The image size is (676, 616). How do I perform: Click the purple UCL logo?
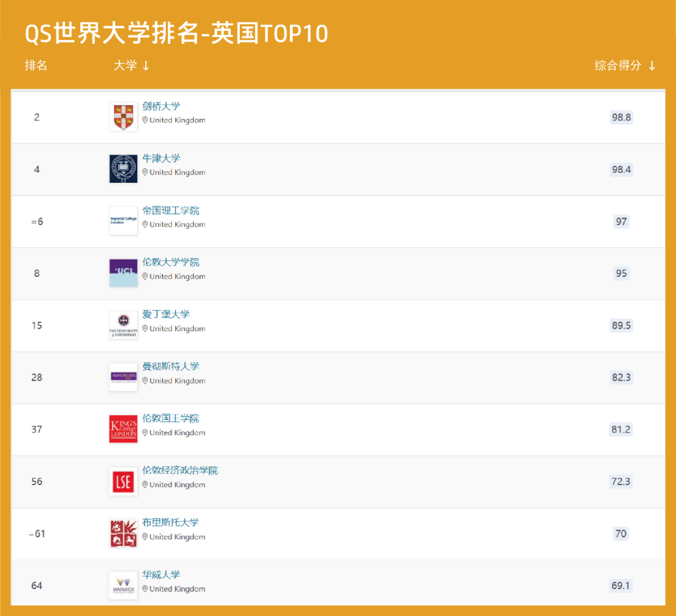[x=123, y=273]
